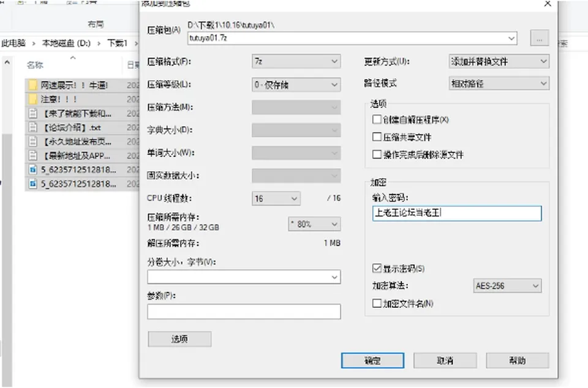The height and width of the screenshot is (388, 588).
Task: Select the file named 【永久地址发布页...
Action: click(x=76, y=142)
